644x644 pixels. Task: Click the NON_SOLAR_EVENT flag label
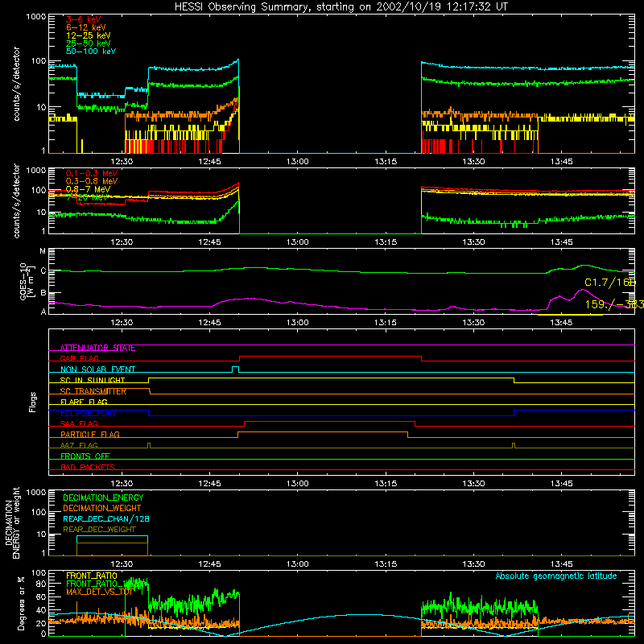[97, 369]
